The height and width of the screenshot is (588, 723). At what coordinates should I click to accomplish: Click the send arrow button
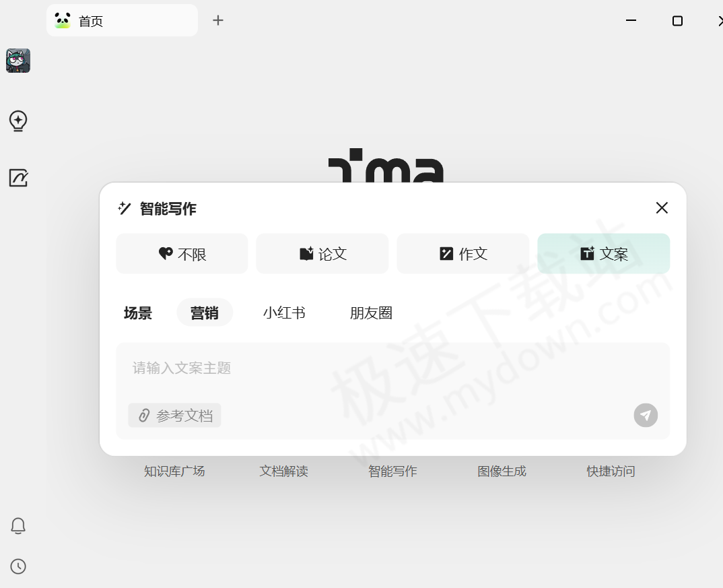(646, 416)
